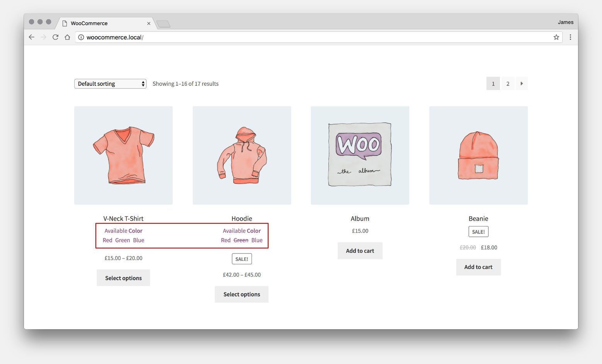The image size is (602, 364).
Task: Click James in the browser toolbar
Action: point(566,22)
